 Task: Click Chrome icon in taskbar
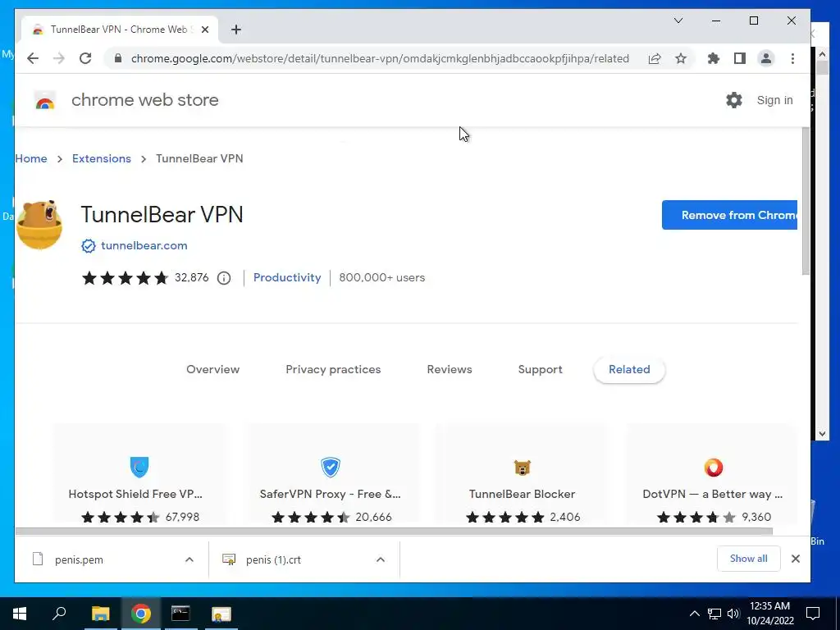pos(141,614)
